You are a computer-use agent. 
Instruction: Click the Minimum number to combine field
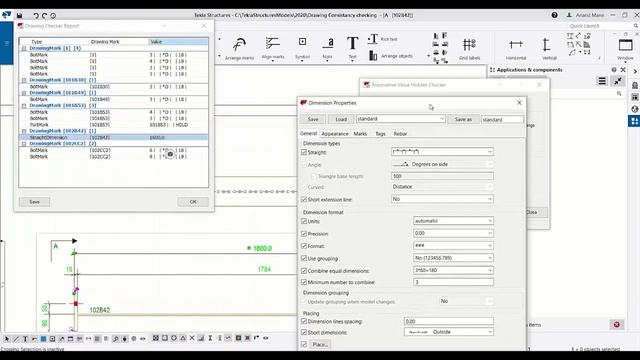pos(453,282)
